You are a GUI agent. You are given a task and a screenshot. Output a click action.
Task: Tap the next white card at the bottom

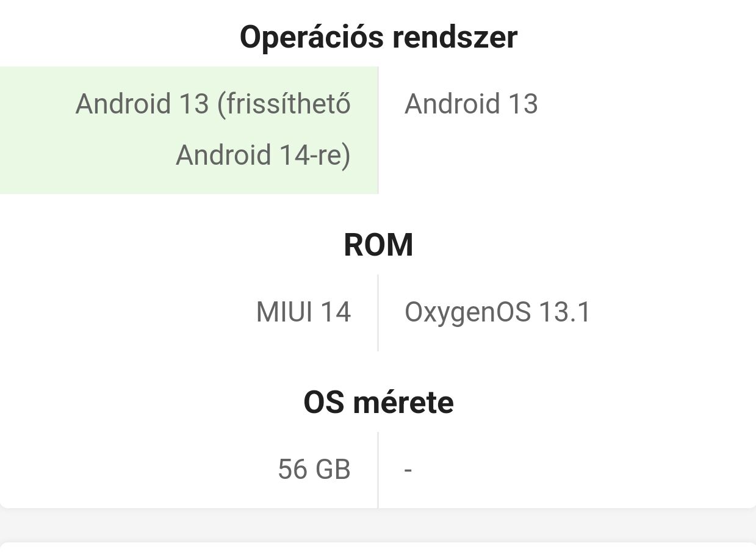tap(378, 550)
